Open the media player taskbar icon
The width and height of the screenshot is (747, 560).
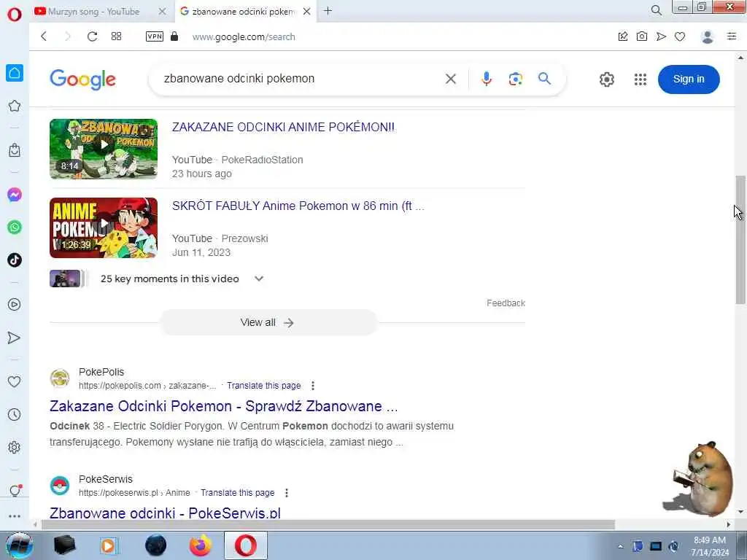109,545
